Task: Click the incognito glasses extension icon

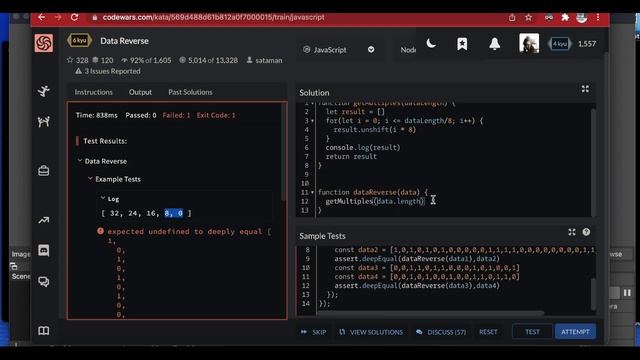Action: pyautogui.click(x=549, y=17)
